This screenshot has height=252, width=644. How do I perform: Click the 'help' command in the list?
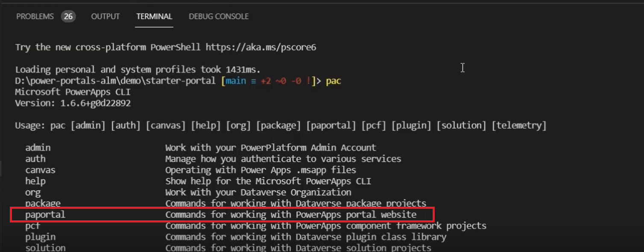point(35,181)
